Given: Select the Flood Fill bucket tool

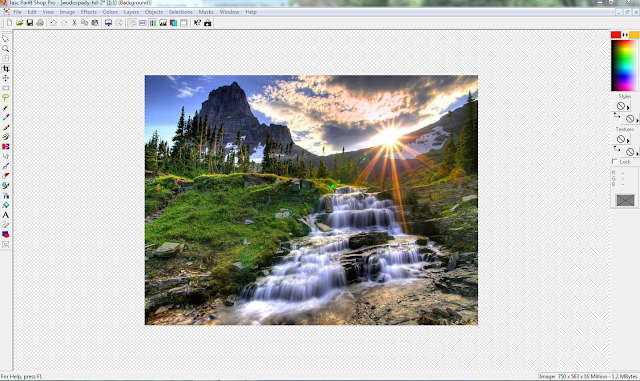Looking at the screenshot, I should 6,205.
